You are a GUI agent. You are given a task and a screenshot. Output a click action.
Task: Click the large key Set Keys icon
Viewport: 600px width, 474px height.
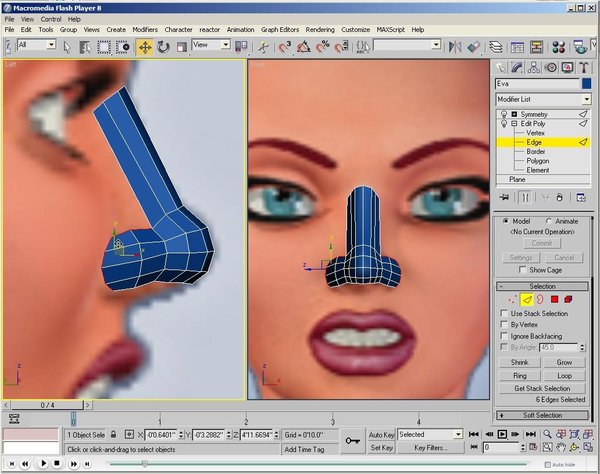click(x=352, y=440)
